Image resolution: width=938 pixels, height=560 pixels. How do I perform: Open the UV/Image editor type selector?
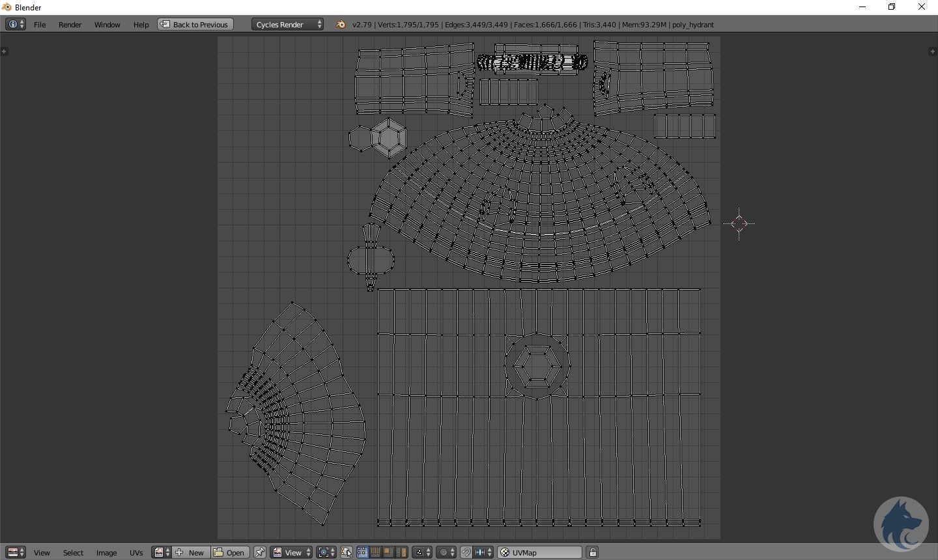(x=16, y=552)
